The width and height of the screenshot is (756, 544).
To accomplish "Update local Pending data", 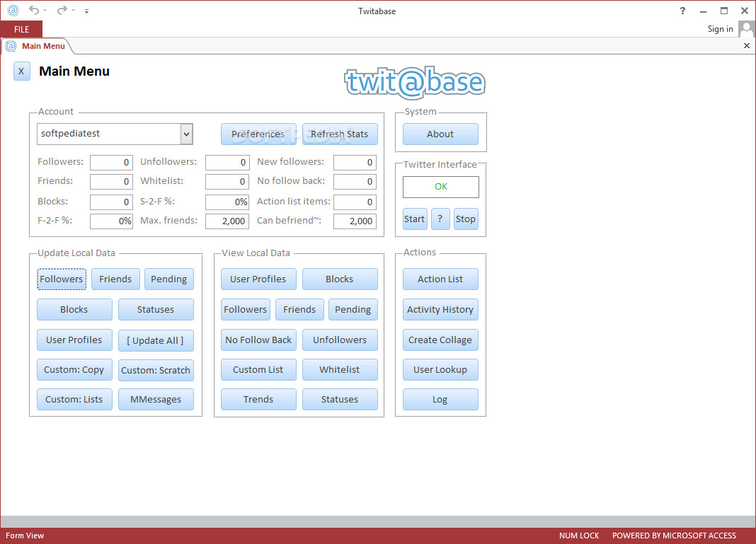I will [169, 279].
